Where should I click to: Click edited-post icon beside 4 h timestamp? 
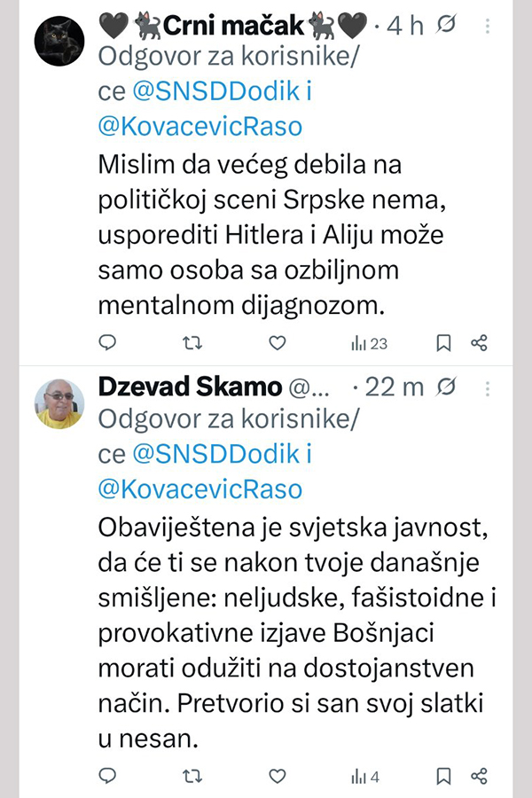[x=447, y=27]
